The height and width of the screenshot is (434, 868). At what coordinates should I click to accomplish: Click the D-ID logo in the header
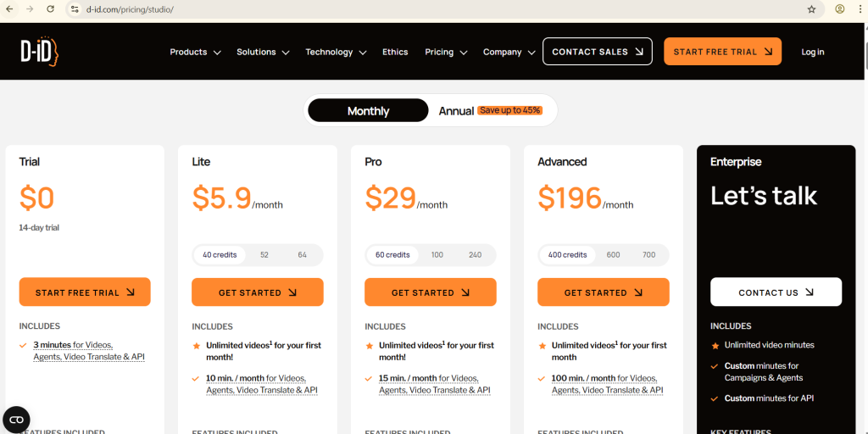pos(39,52)
